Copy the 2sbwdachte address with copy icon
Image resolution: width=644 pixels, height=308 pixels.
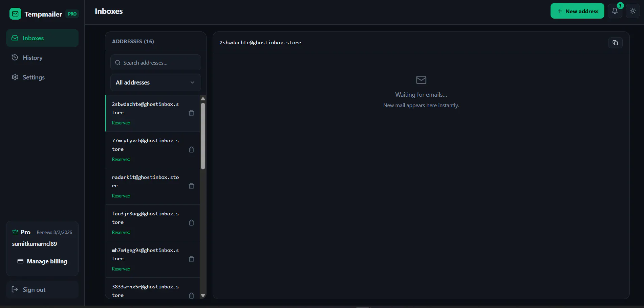point(615,43)
